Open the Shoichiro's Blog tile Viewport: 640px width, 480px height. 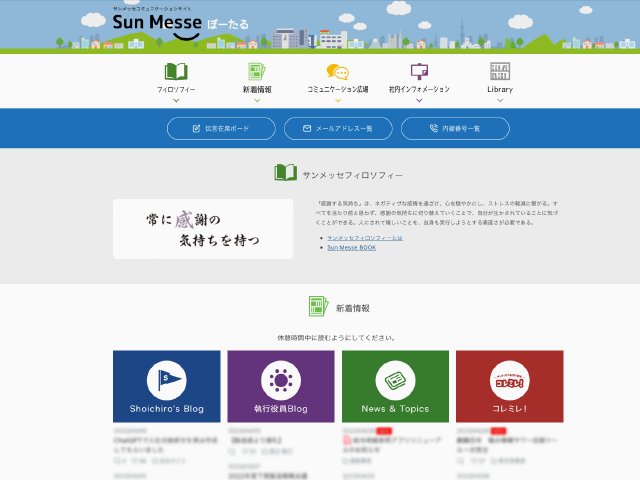[x=167, y=386]
